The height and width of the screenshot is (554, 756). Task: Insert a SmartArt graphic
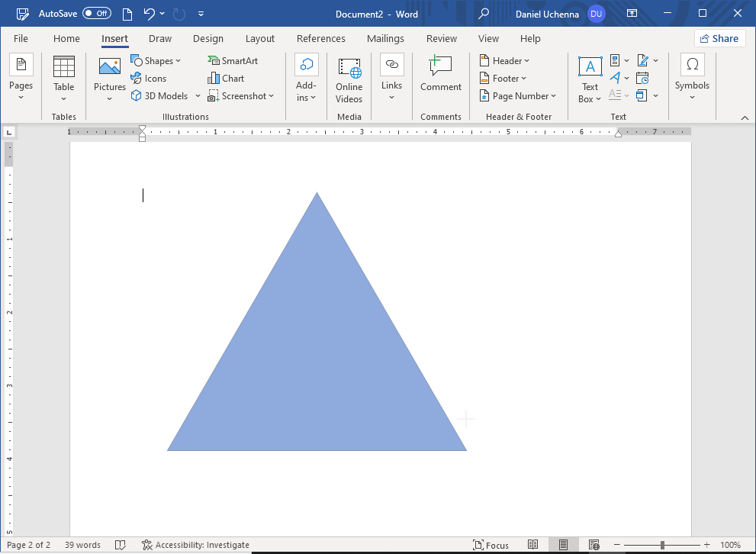pos(233,60)
